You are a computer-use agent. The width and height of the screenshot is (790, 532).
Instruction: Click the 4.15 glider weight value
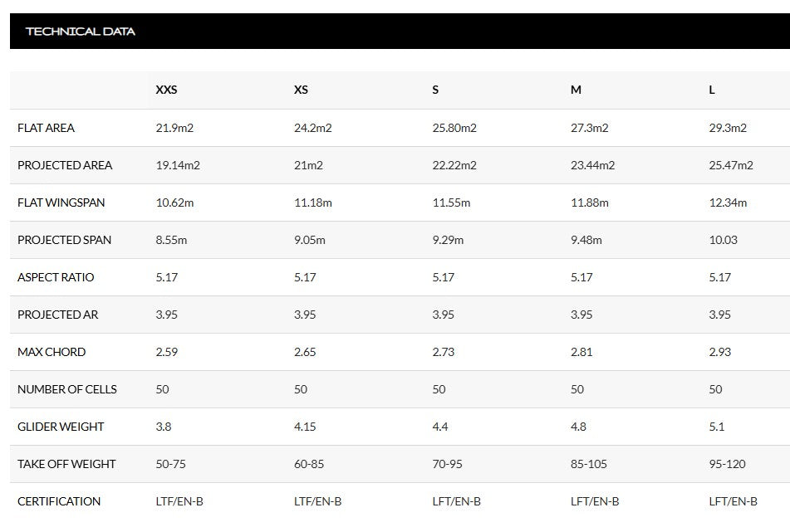307,427
